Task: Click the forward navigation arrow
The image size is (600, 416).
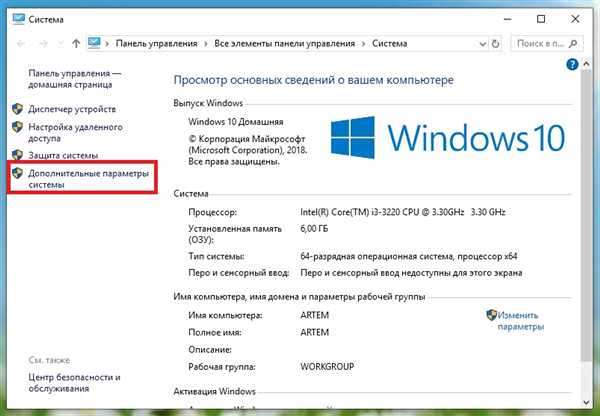Action: [x=43, y=44]
